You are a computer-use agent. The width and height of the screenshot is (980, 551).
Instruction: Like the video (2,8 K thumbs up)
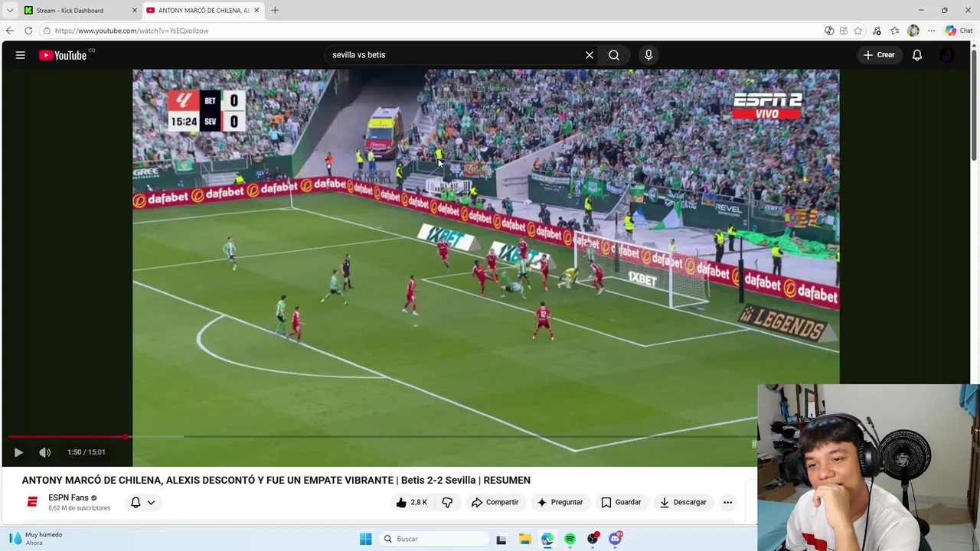(x=412, y=502)
